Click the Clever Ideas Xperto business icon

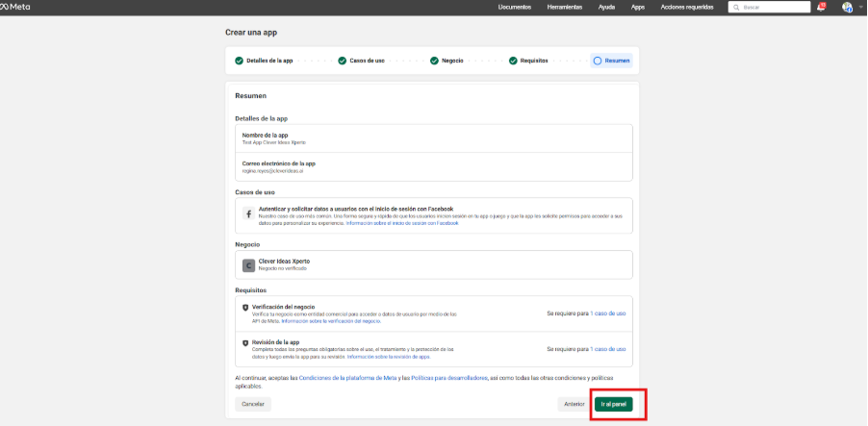coord(248,264)
